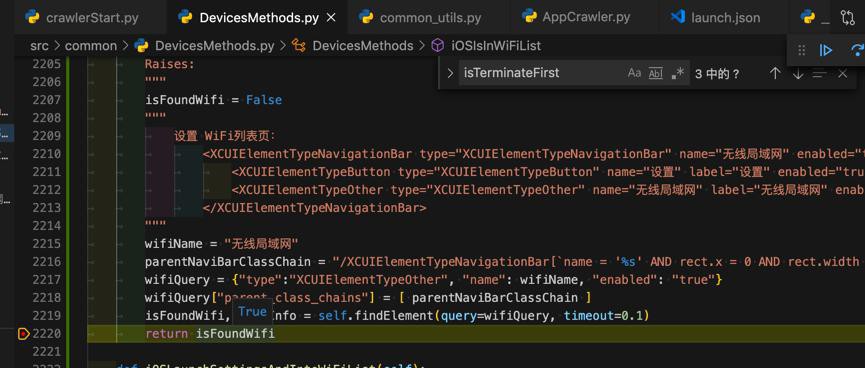This screenshot has height=368, width=865.
Task: Click the method cube icon in breadcrumb
Action: [437, 46]
